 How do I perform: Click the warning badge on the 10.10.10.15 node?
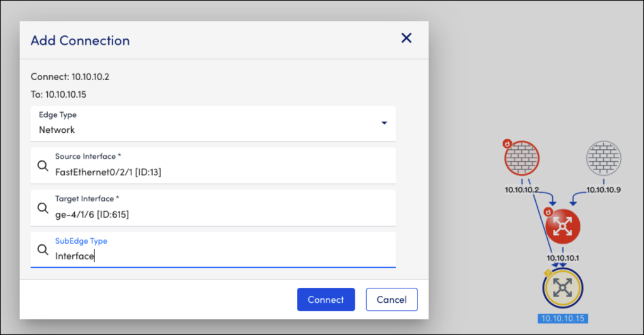[x=547, y=274]
